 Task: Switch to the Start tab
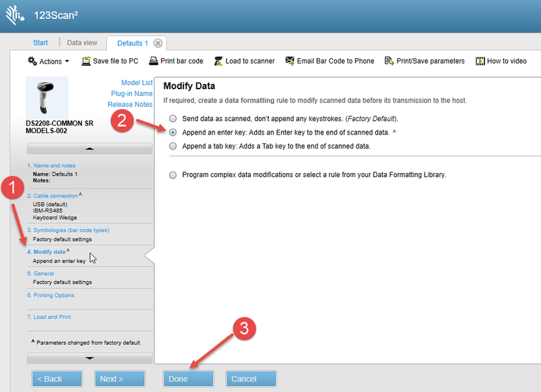[x=41, y=43]
